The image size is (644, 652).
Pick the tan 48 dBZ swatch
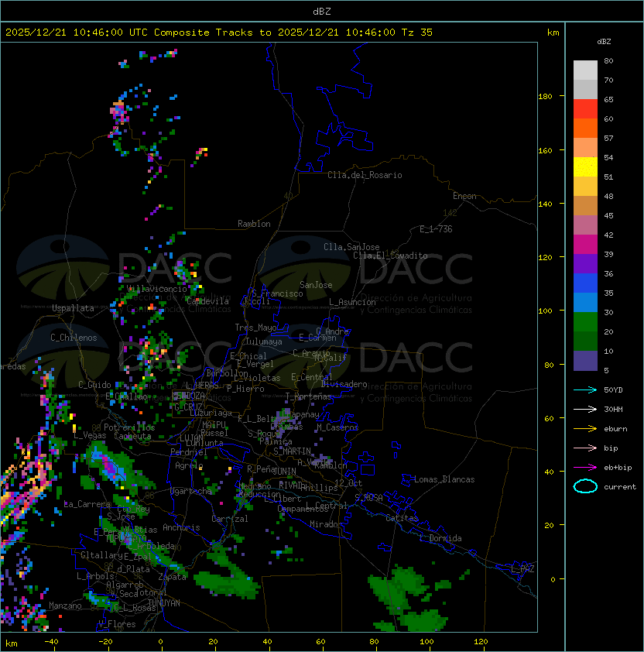click(585, 205)
